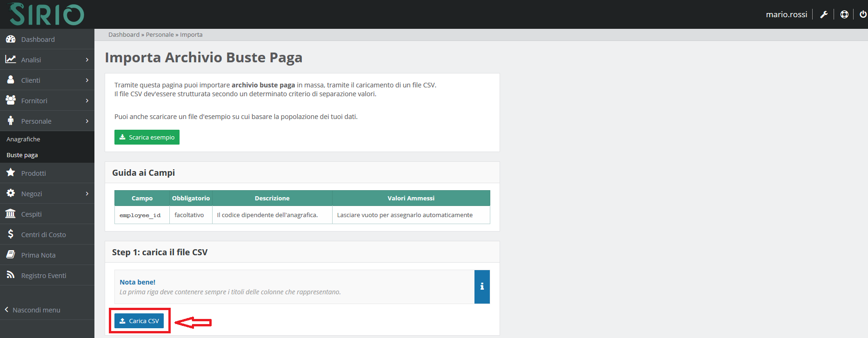The width and height of the screenshot is (868, 338).
Task: Click the blue info icon in note box
Action: tap(482, 287)
